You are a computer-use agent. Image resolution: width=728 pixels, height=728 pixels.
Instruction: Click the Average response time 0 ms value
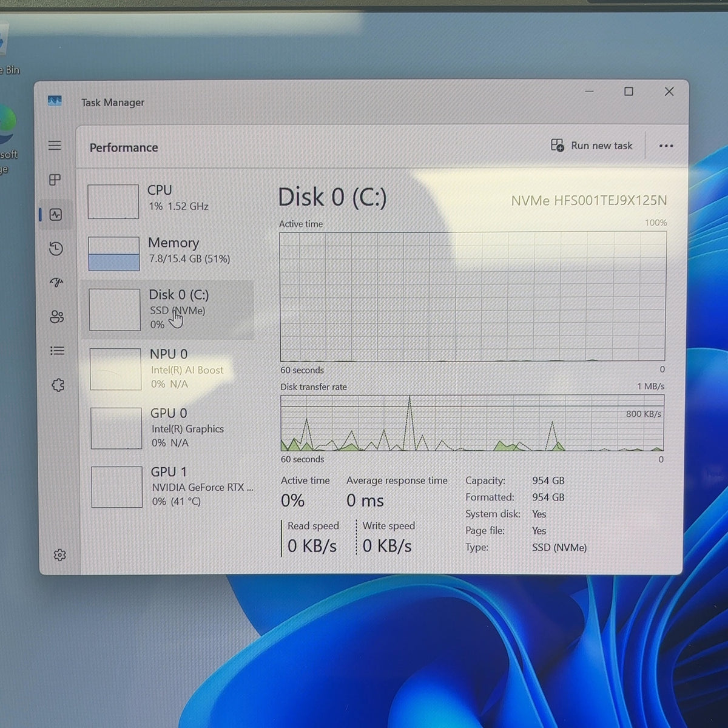tap(365, 500)
